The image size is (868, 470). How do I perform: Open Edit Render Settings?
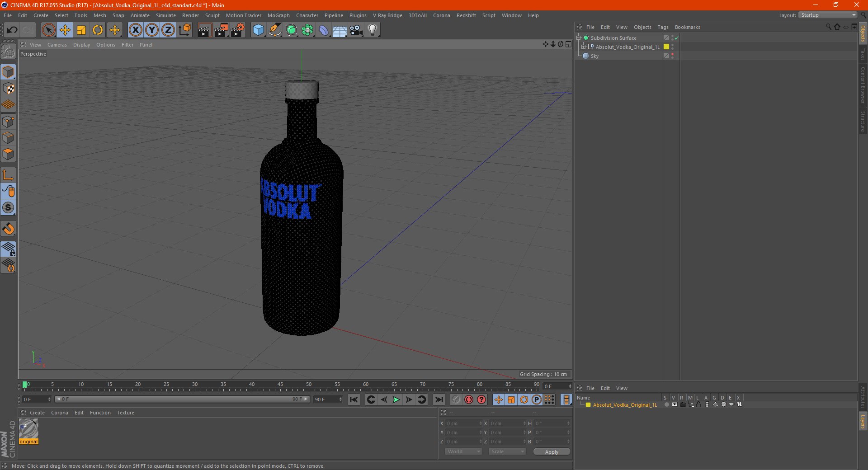click(x=238, y=30)
